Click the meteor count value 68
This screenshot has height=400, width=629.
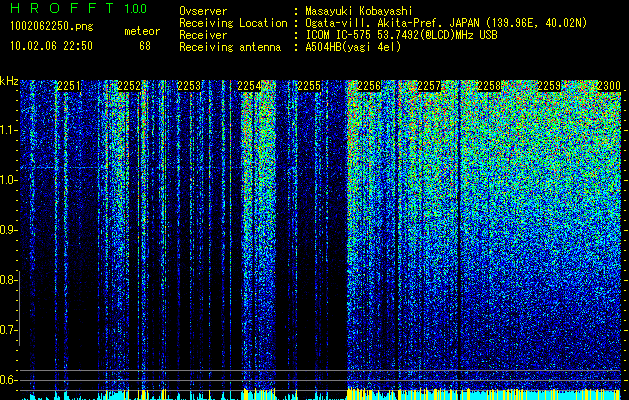(x=145, y=46)
